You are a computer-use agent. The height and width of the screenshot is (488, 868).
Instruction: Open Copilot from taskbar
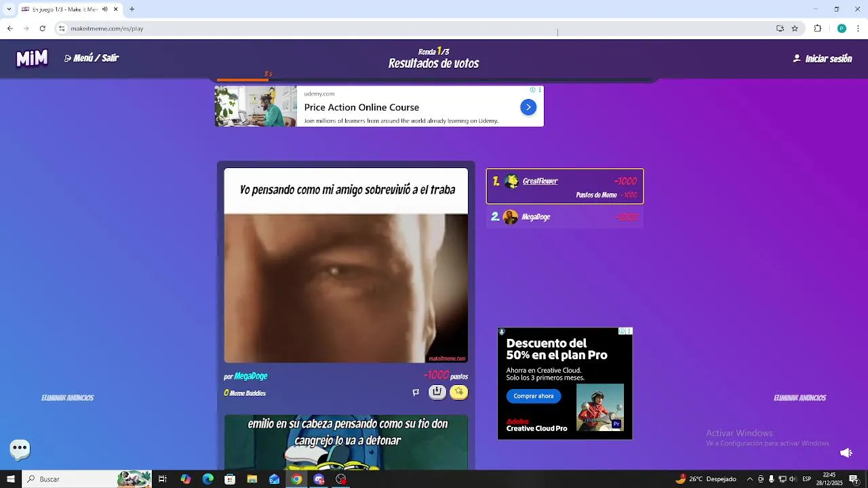coord(186,479)
